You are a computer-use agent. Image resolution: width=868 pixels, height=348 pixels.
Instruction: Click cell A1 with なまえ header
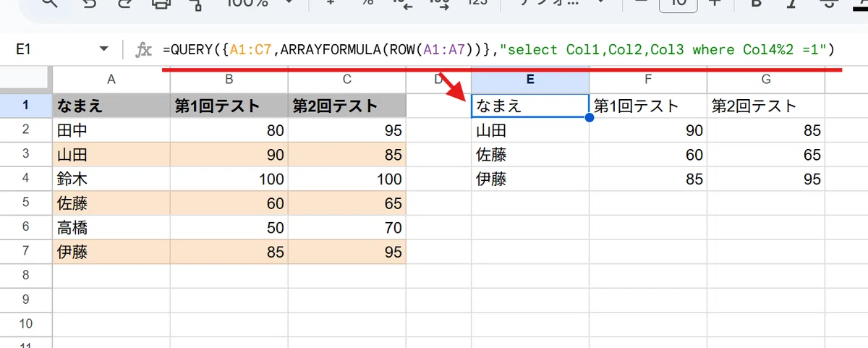tap(111, 106)
